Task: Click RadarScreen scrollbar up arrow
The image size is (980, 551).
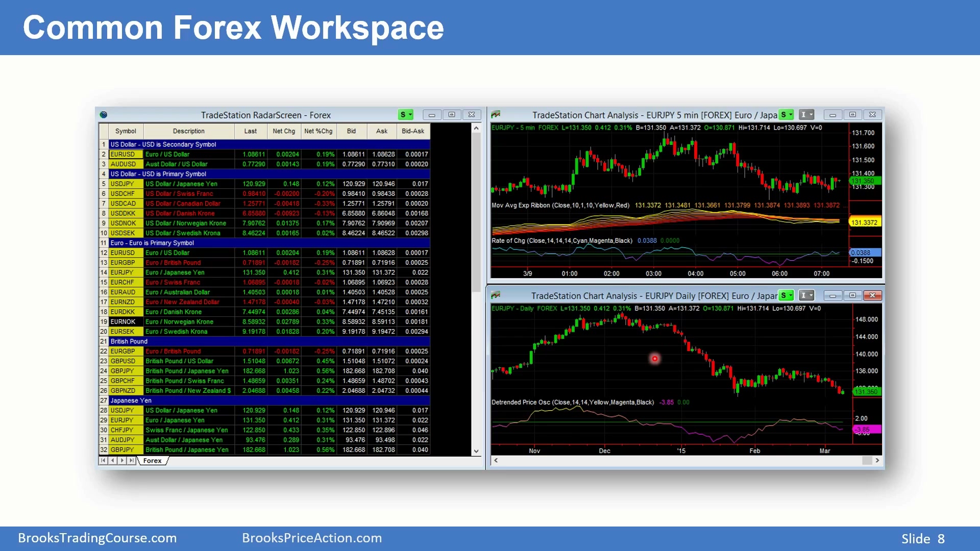Action: [x=476, y=128]
